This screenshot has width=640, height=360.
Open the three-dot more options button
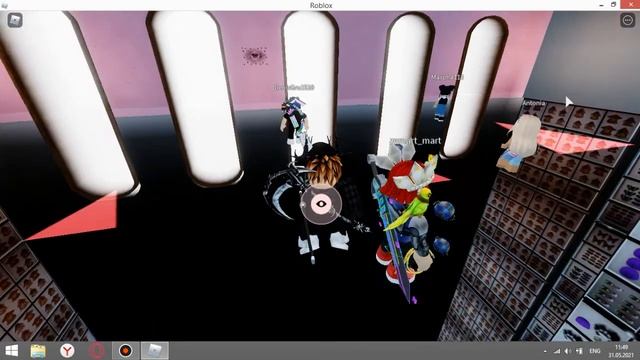pyautogui.click(x=627, y=20)
